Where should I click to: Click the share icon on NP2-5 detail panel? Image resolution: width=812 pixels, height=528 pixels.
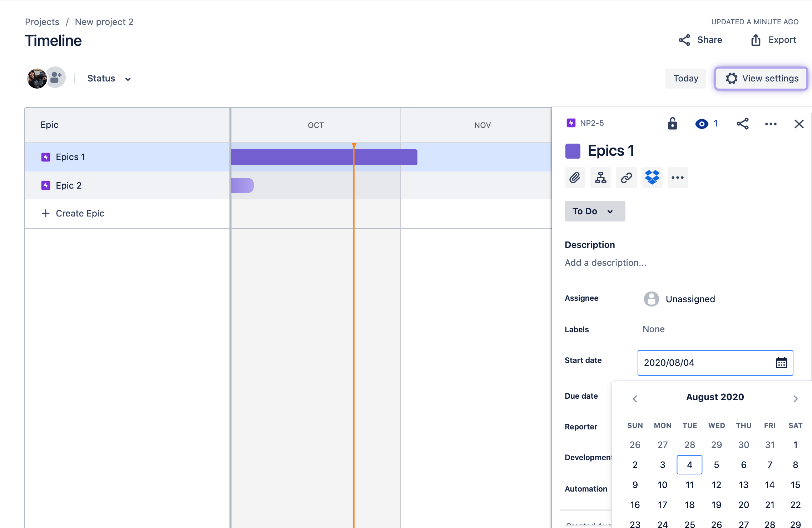pyautogui.click(x=743, y=124)
